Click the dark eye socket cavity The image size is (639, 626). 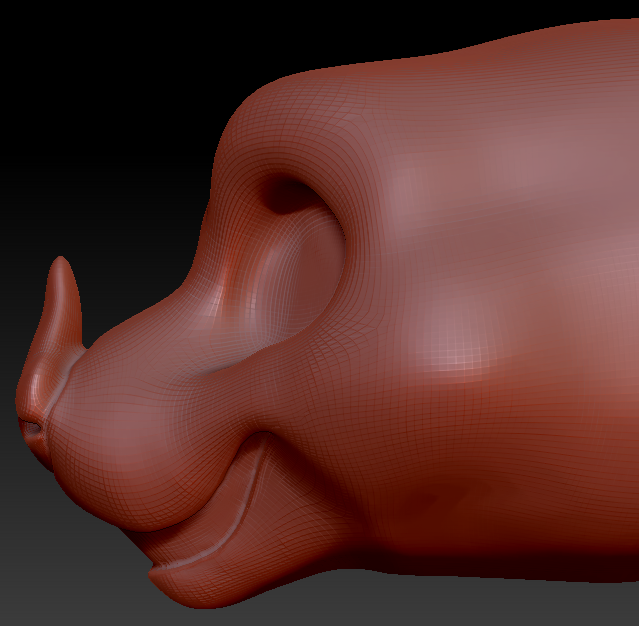291,194
